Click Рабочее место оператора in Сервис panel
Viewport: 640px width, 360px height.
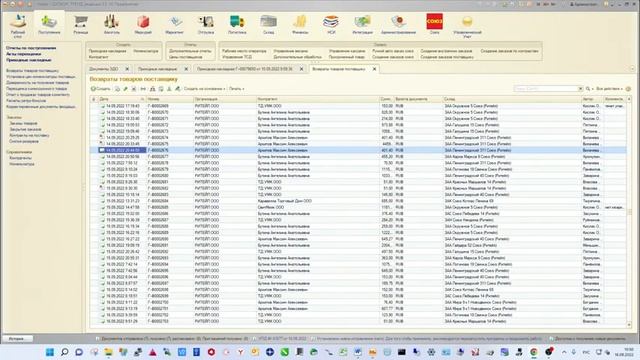pos(244,51)
